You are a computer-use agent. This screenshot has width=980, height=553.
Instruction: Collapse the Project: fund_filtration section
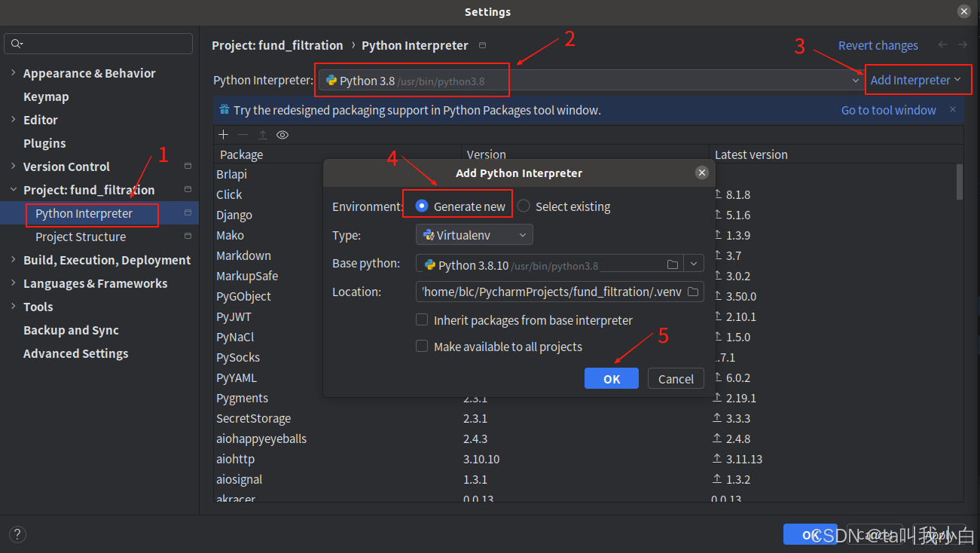13,190
